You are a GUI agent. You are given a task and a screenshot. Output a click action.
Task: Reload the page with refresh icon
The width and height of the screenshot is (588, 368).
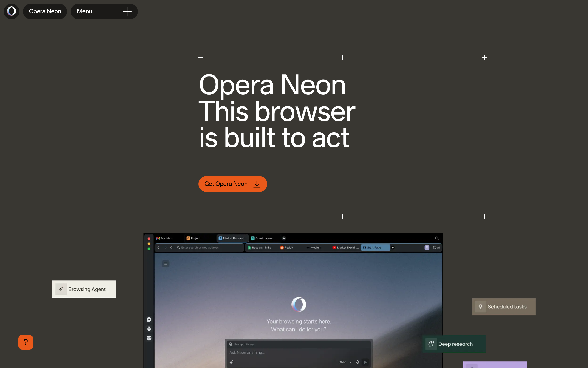point(172,247)
